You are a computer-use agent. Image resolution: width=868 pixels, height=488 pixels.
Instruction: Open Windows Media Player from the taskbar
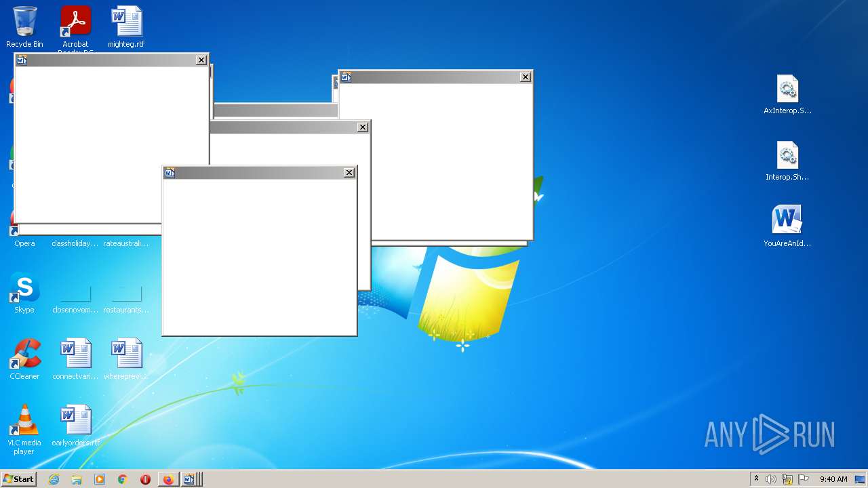(100, 479)
